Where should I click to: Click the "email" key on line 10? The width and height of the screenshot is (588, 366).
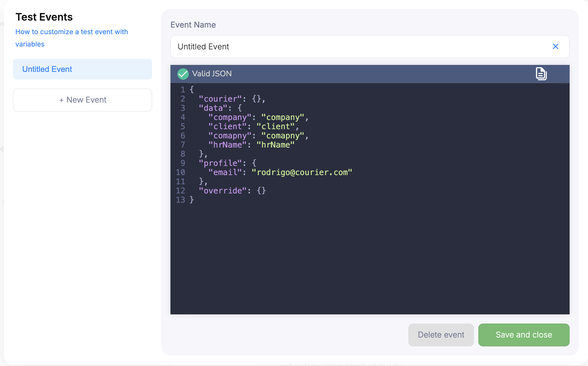[225, 173]
